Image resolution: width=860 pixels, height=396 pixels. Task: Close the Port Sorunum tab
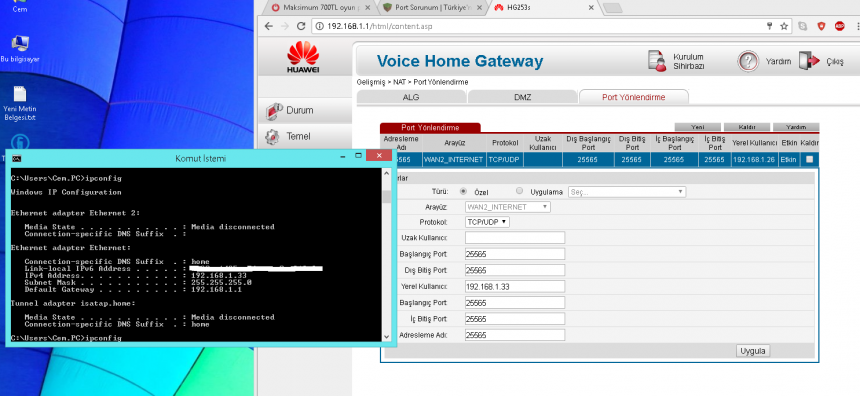click(479, 8)
